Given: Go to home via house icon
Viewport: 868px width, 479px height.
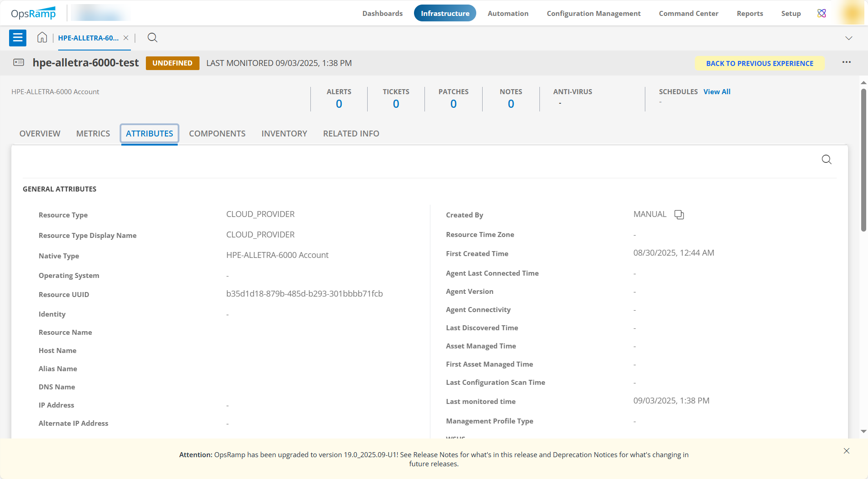Looking at the screenshot, I should [x=42, y=38].
